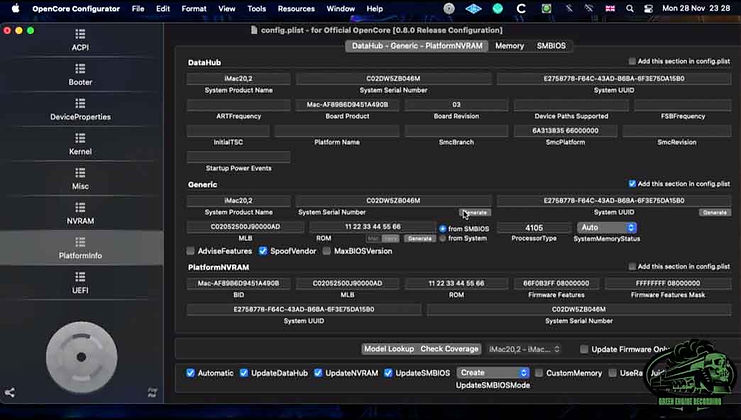Open the DeviceProperties sidebar section
741x420 pixels.
80,109
